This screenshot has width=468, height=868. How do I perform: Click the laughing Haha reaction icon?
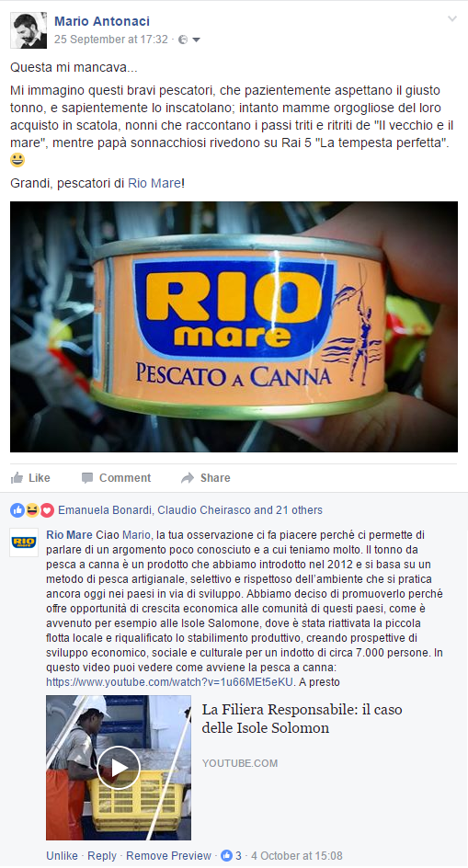pos(32,510)
